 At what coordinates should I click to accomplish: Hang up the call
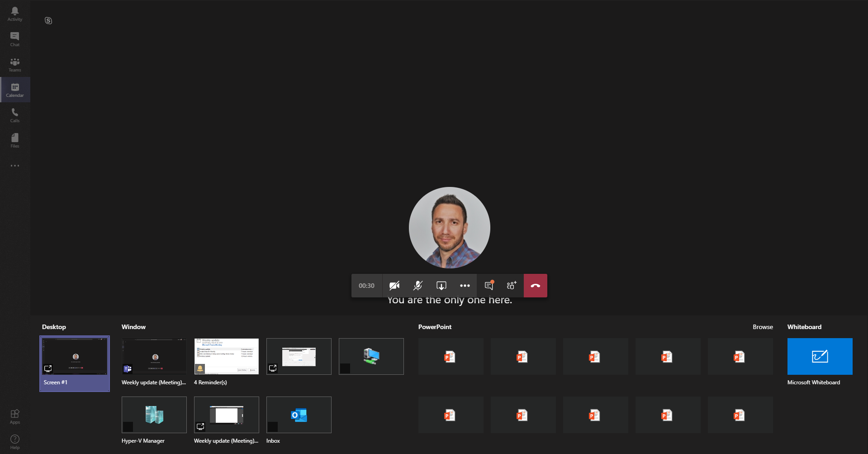[535, 286]
